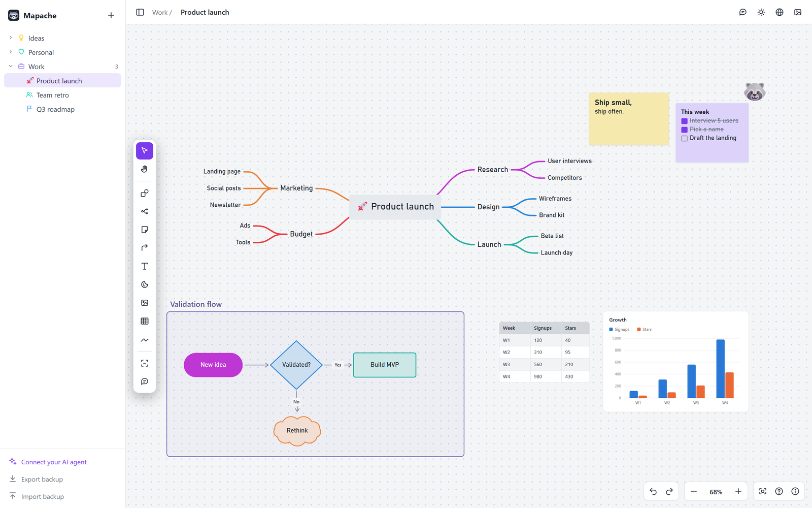
Task: Choose the comment tool in toolbar
Action: pyautogui.click(x=145, y=382)
